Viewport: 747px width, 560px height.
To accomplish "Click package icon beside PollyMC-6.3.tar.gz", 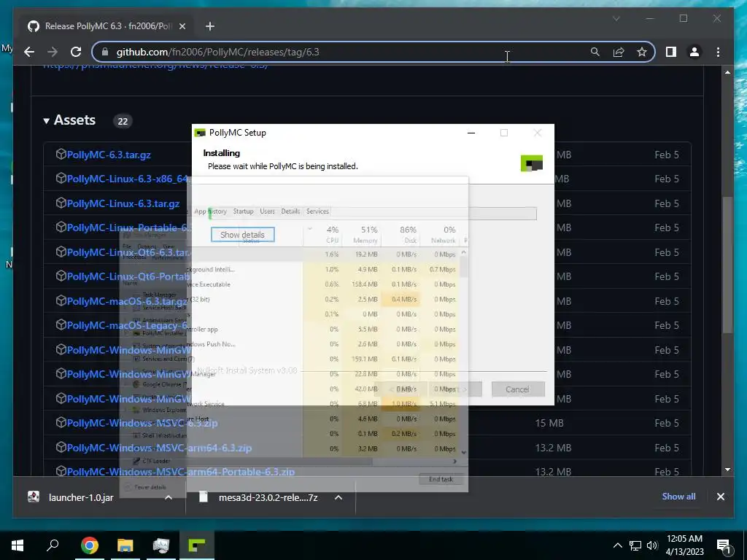I will [61, 154].
